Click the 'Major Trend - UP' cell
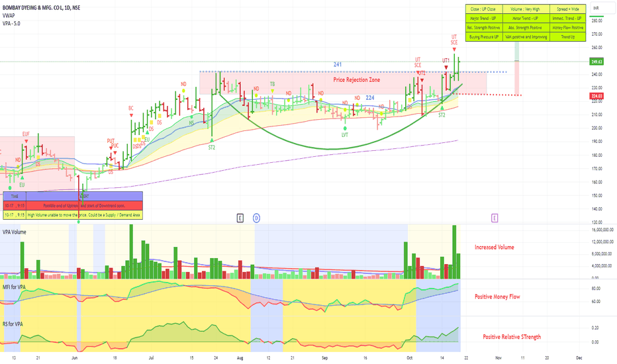617x364 pixels. (484, 19)
